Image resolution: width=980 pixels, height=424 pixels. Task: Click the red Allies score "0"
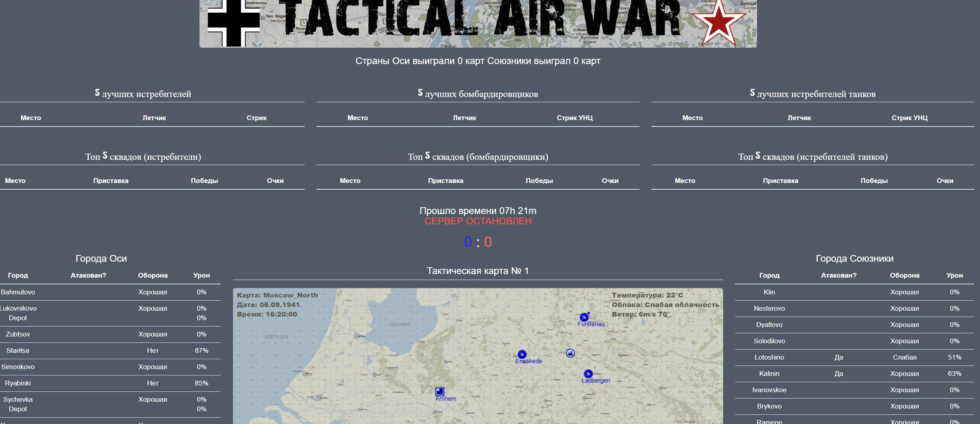click(488, 242)
